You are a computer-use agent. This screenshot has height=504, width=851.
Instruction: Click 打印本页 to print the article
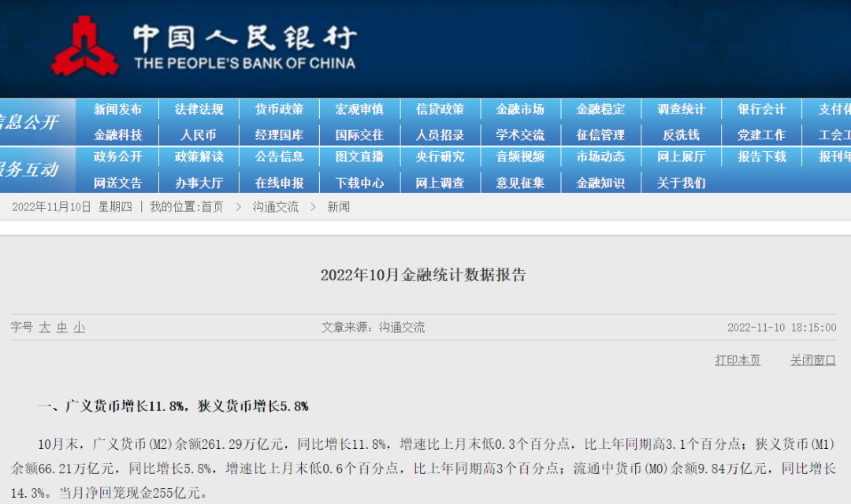tap(737, 360)
